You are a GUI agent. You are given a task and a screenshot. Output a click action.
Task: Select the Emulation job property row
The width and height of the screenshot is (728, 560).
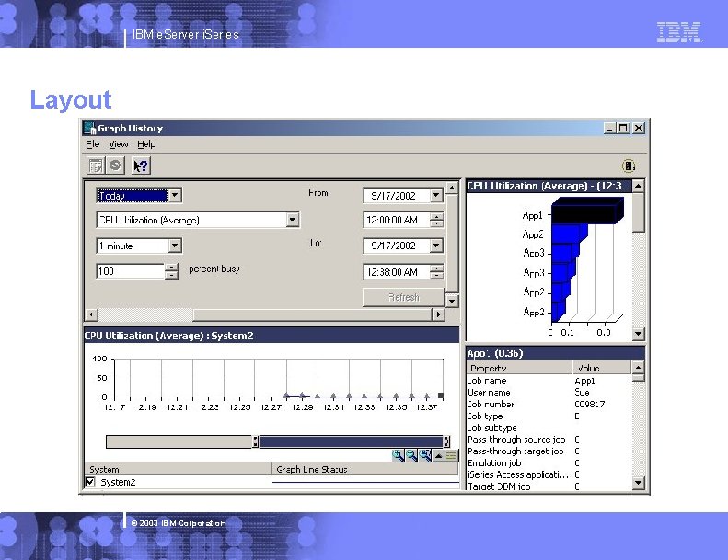549,463
